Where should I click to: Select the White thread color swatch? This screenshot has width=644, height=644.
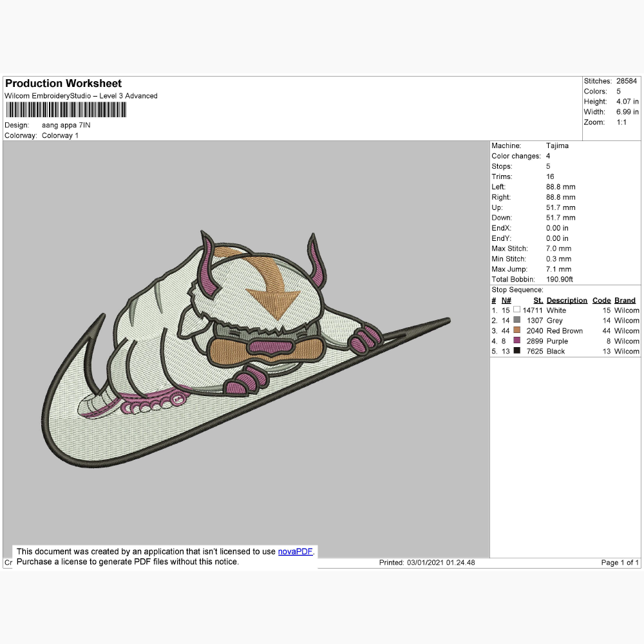(x=516, y=310)
